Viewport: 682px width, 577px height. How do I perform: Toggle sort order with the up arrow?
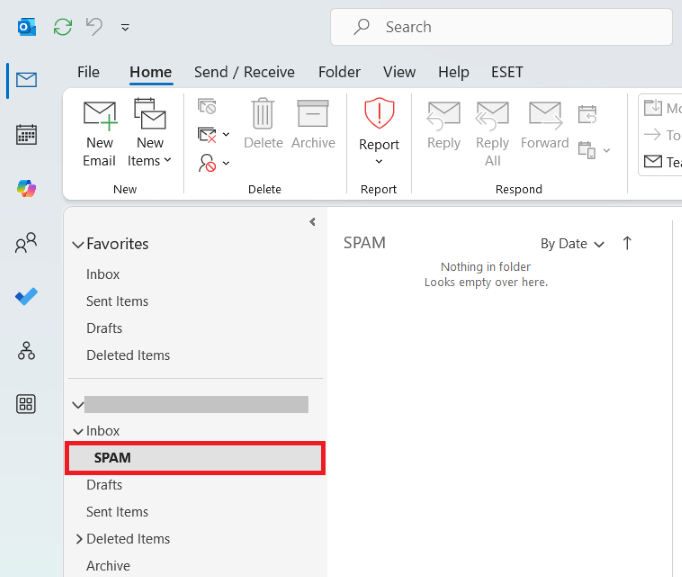[x=627, y=243]
